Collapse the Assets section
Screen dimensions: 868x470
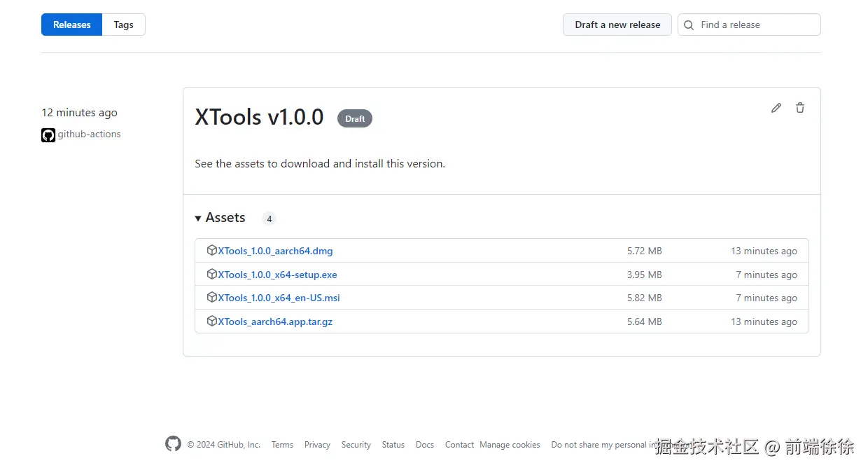pos(220,218)
